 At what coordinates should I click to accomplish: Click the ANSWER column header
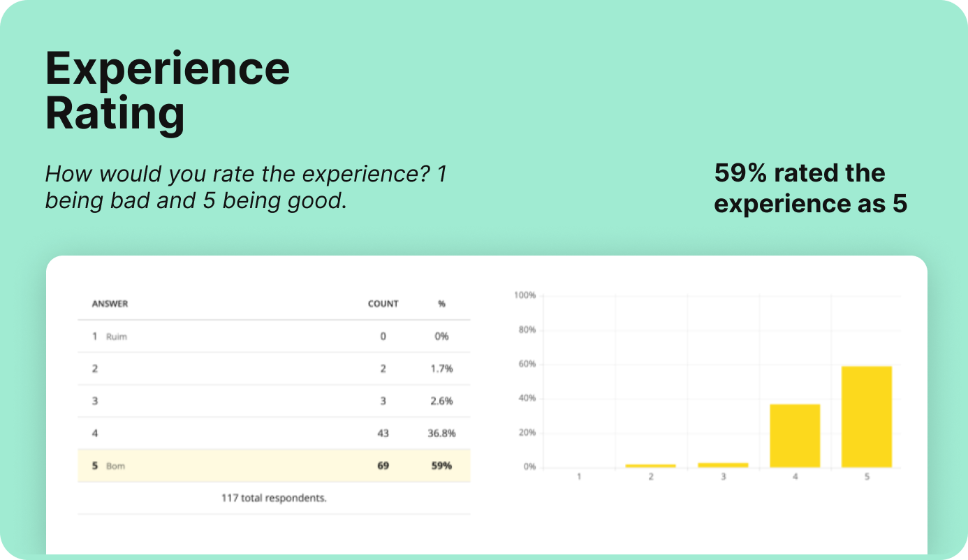click(x=110, y=304)
